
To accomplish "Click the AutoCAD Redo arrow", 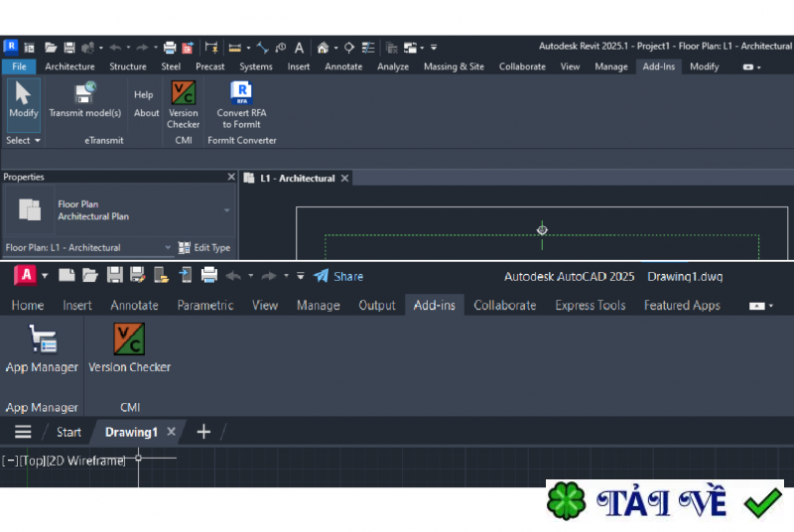I will tap(269, 276).
